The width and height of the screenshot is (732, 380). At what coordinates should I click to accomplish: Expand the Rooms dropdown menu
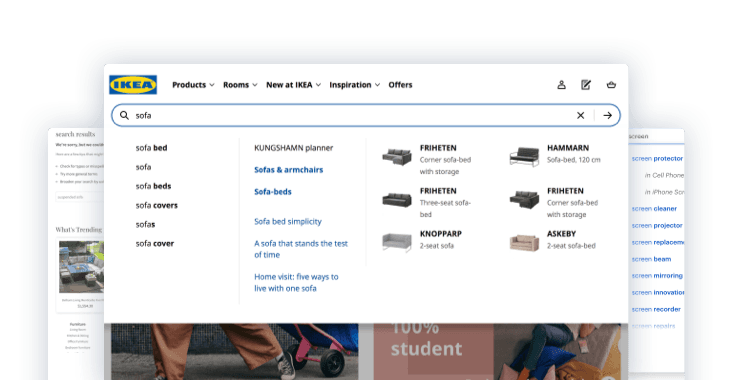coord(240,85)
